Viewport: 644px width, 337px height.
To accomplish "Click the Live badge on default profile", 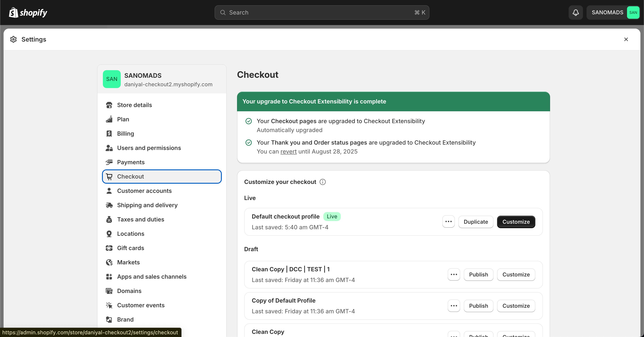I will [x=332, y=216].
